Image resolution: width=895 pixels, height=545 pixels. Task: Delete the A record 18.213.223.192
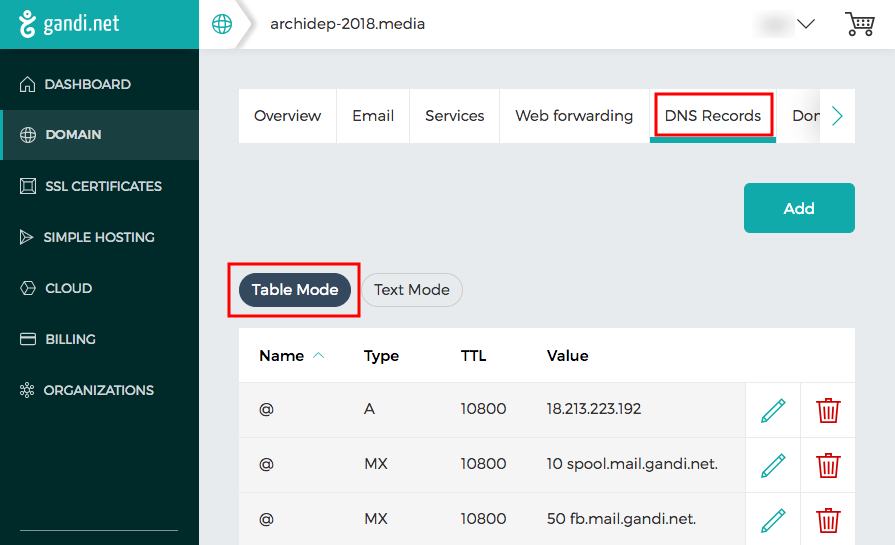(x=828, y=410)
